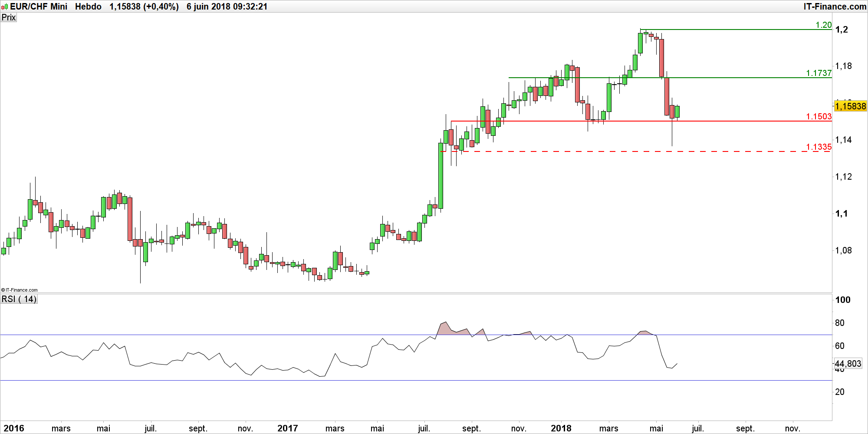The width and height of the screenshot is (868, 434).
Task: Click the EUR/CHF Mini instrument title
Action: coord(39,7)
